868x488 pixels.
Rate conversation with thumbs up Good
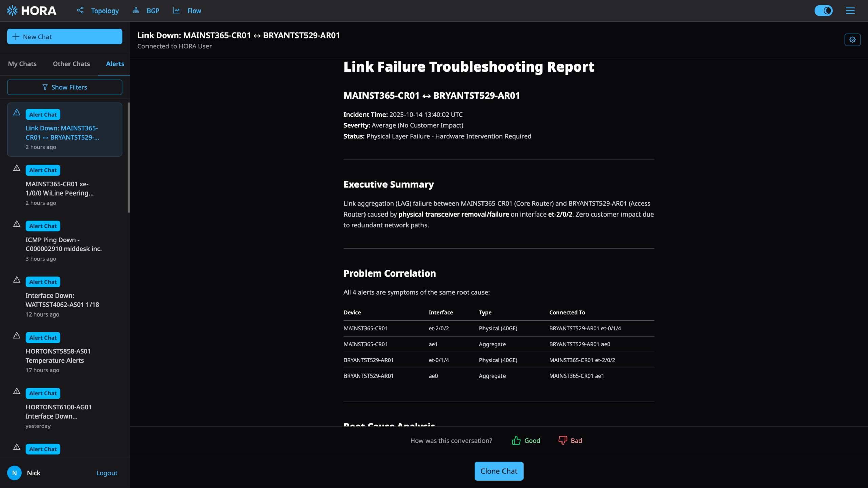point(526,440)
